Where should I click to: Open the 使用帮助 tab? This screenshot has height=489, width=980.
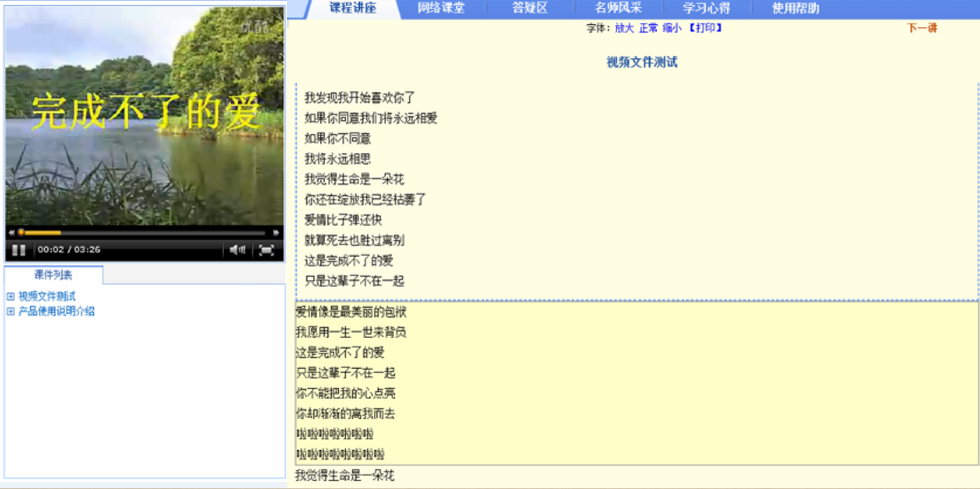pyautogui.click(x=795, y=9)
